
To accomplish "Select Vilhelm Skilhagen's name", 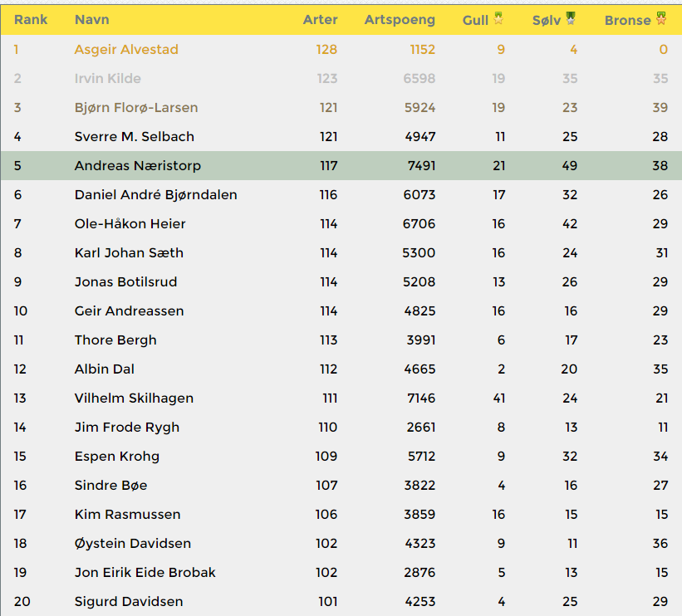I will tap(134, 398).
